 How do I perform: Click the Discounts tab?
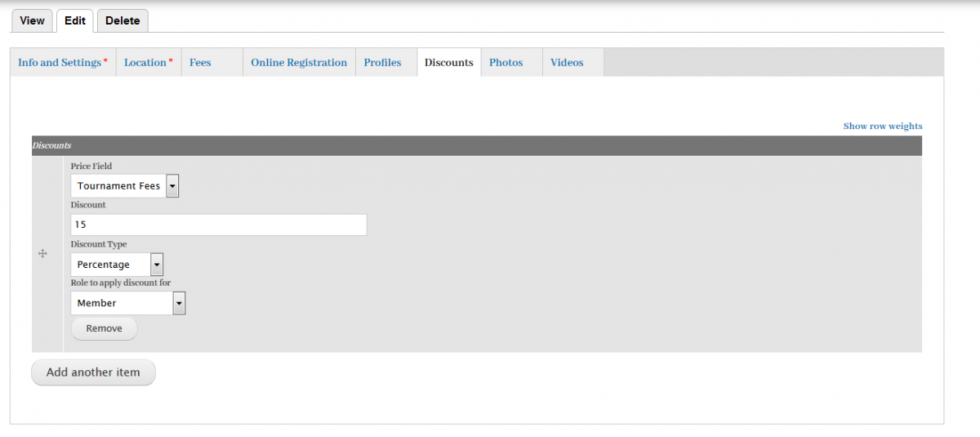tap(448, 62)
